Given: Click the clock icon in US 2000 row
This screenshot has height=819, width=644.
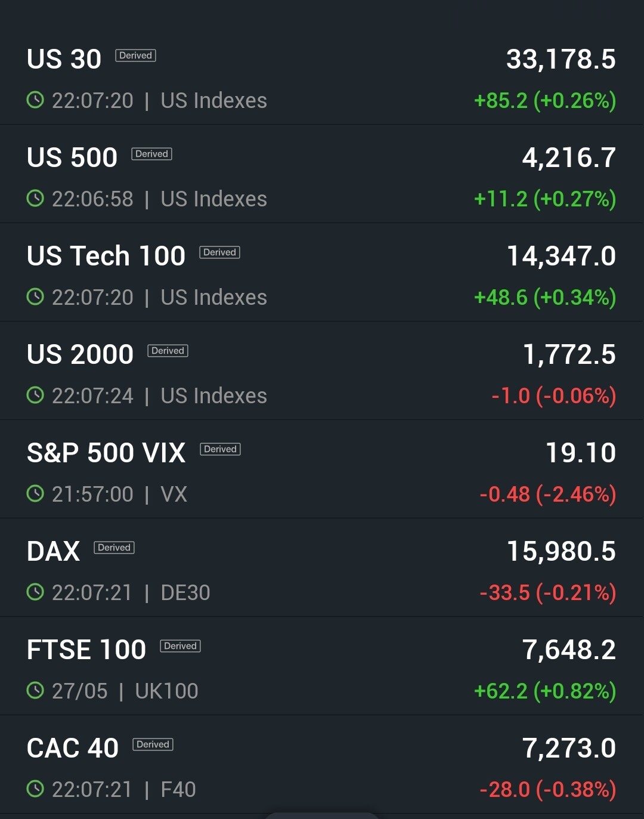Looking at the screenshot, I should 36,395.
